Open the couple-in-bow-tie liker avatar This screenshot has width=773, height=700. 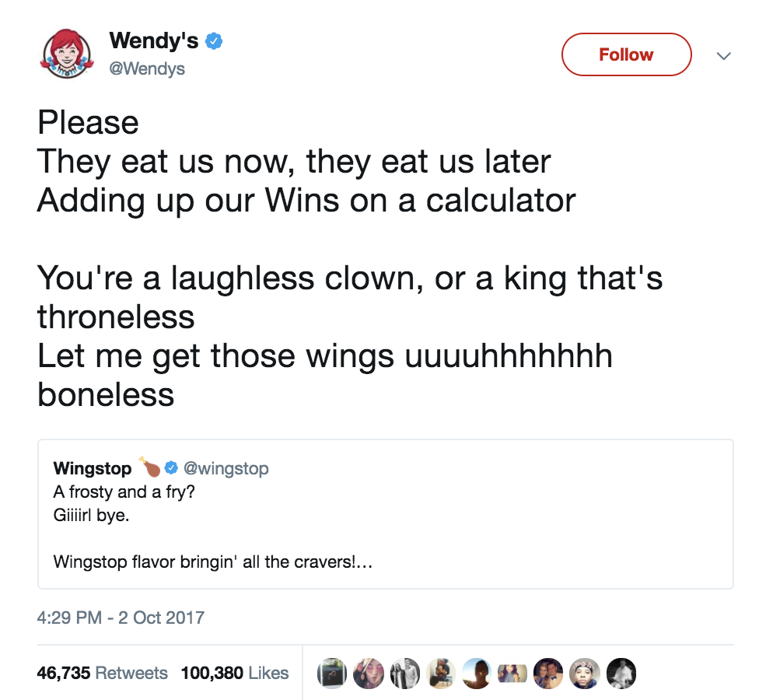tap(549, 674)
